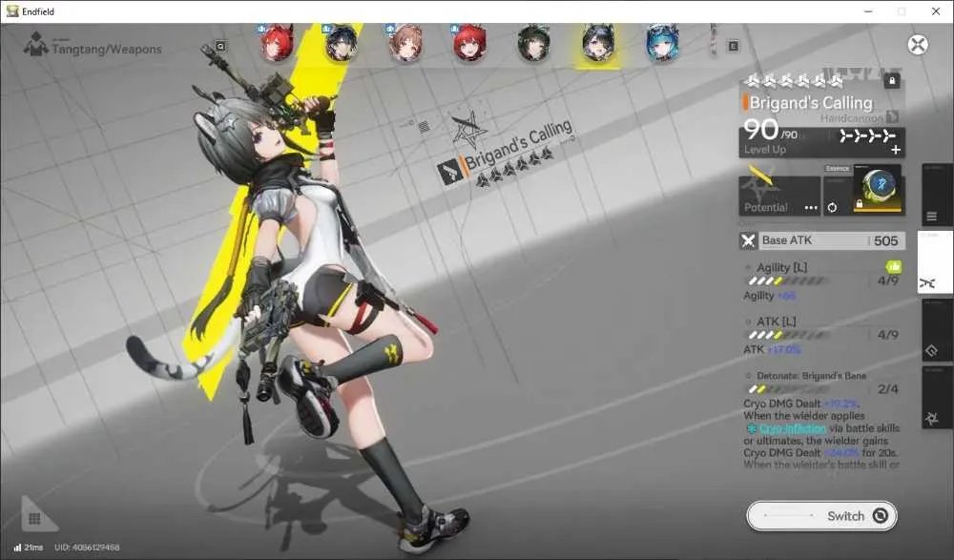Open the top side tab with list icon
The height and width of the screenshot is (560, 954).
click(936, 195)
